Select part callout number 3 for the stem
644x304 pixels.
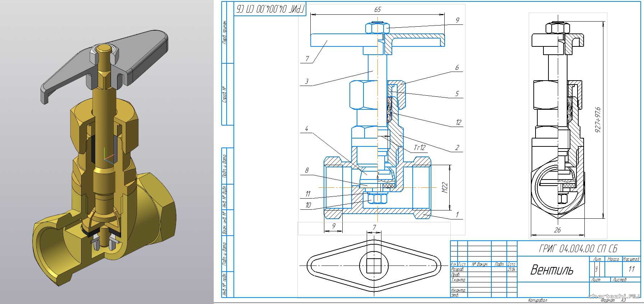(306, 81)
